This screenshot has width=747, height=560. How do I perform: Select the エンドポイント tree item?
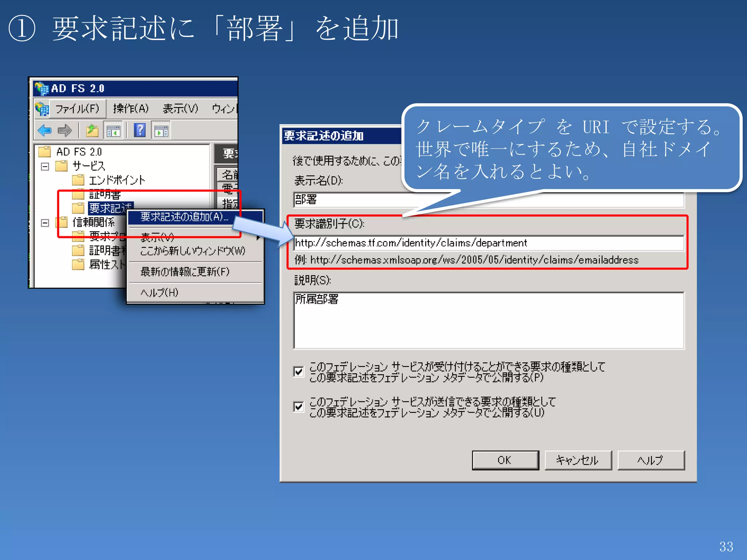click(x=117, y=180)
